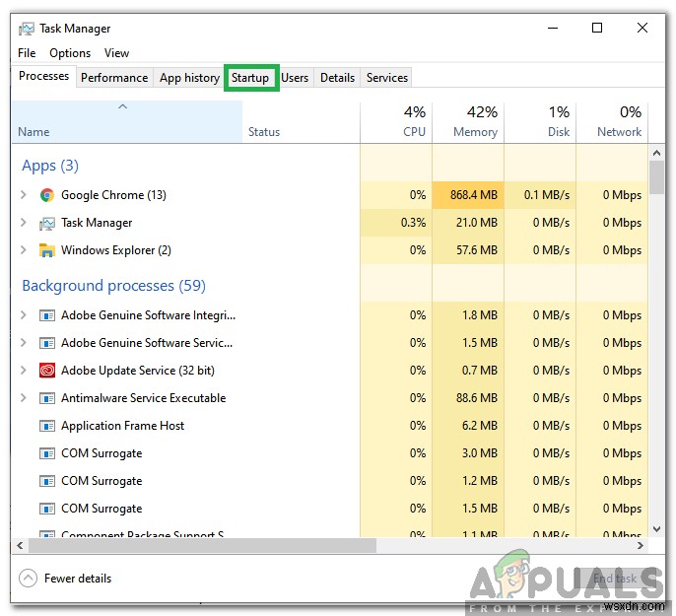Screen dimensions: 676x616
Task: Sort by the Network column header
Action: click(612, 122)
